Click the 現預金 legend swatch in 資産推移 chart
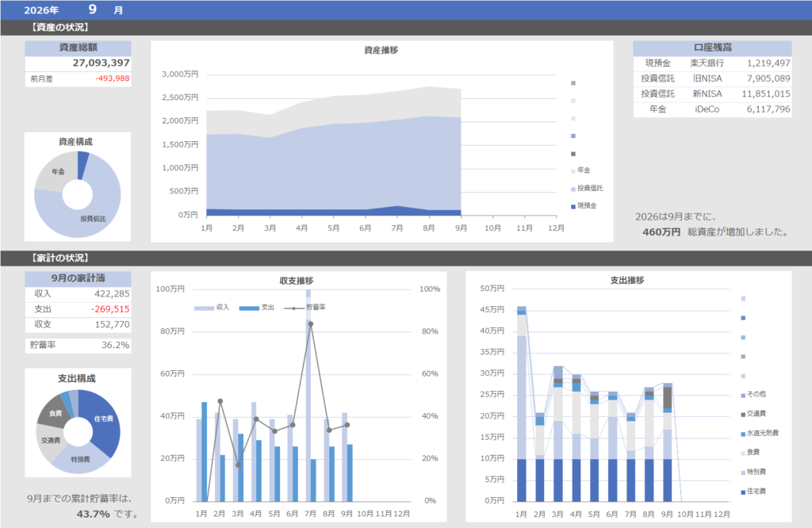This screenshot has width=812, height=528. (x=573, y=207)
